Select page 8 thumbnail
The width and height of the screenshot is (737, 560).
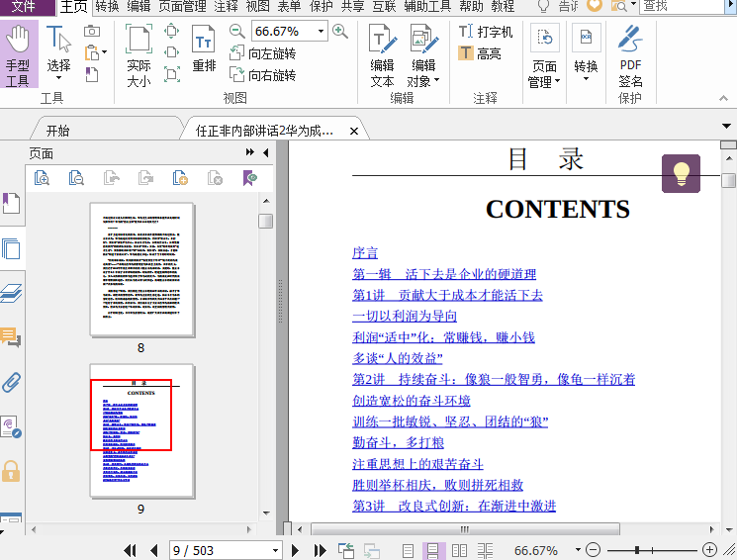[141, 269]
